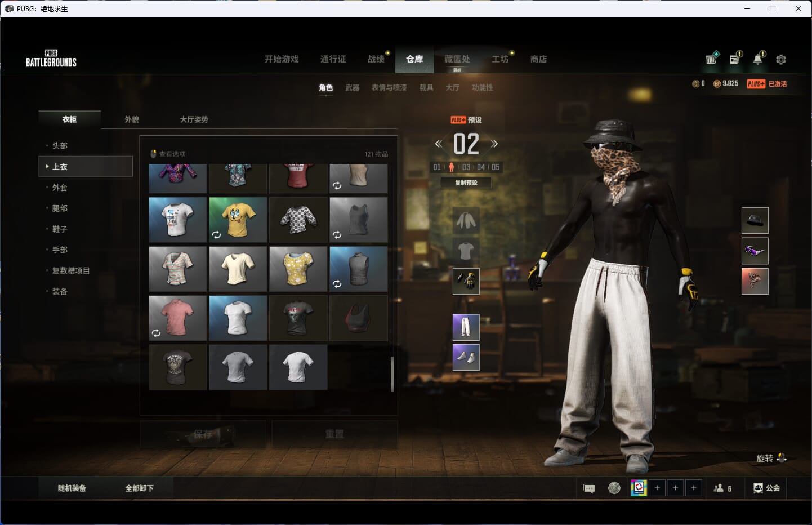Select the pink polo shirt
812x525 pixels.
tap(177, 318)
